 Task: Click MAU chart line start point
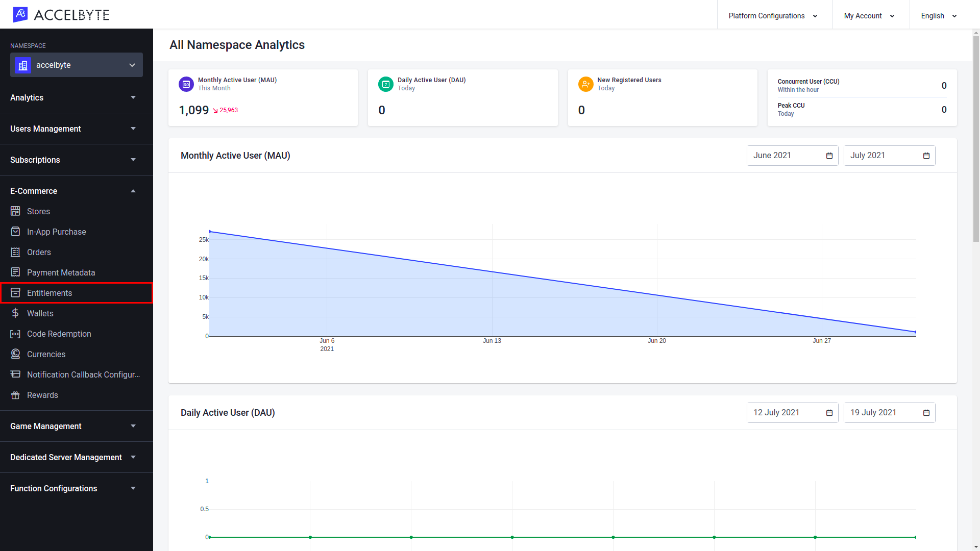pos(210,232)
